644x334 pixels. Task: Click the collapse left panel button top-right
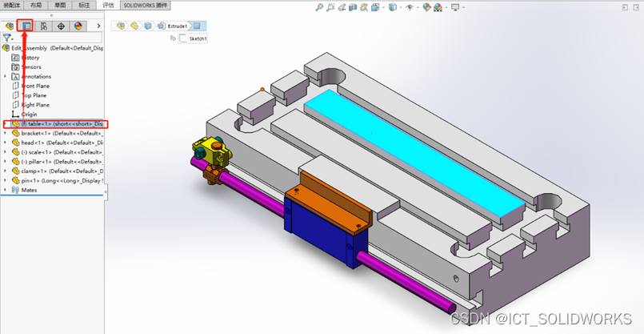coord(625,7)
